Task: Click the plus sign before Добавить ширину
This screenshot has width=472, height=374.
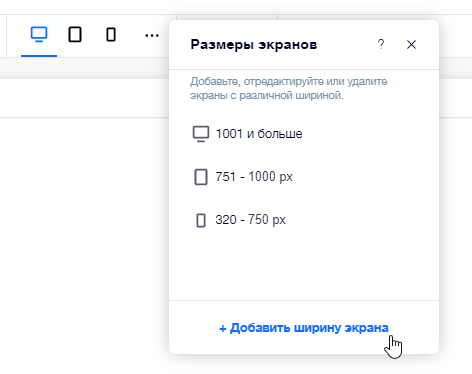Action: 223,329
